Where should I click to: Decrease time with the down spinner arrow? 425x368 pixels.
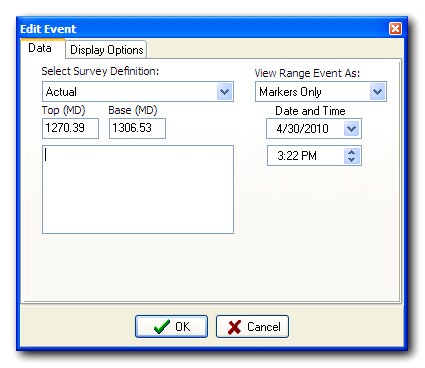(352, 160)
